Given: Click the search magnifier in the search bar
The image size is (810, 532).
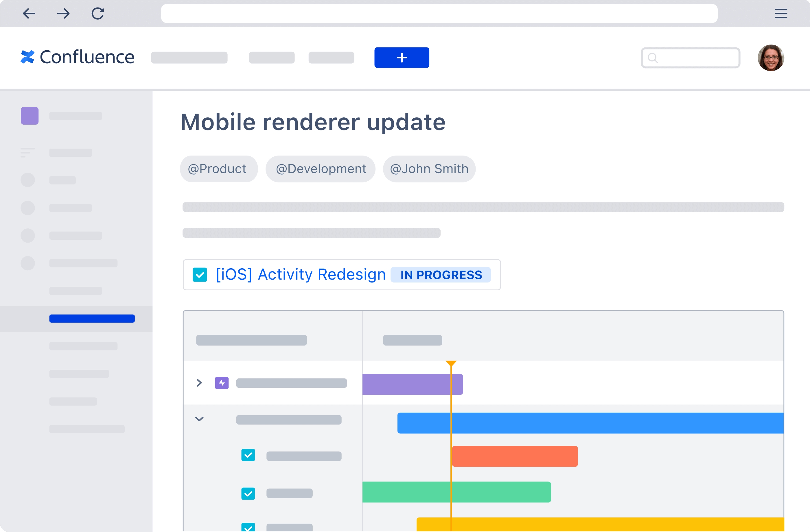Looking at the screenshot, I should click(652, 58).
